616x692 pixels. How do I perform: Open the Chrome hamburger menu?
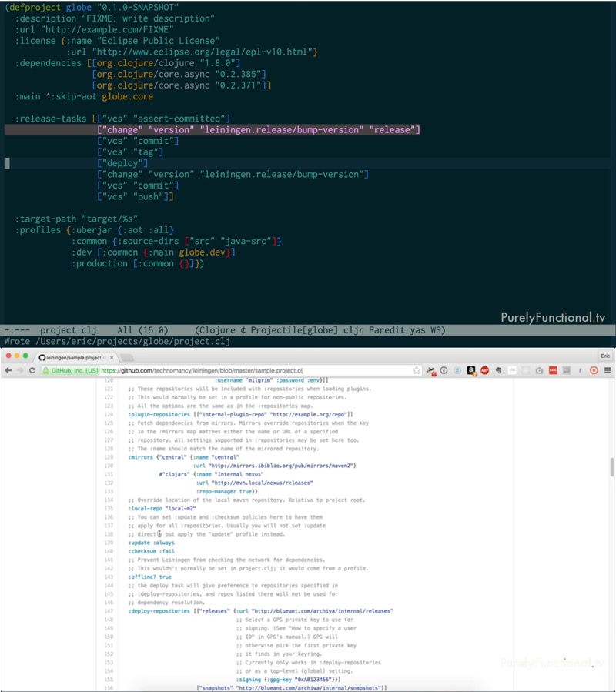point(607,370)
